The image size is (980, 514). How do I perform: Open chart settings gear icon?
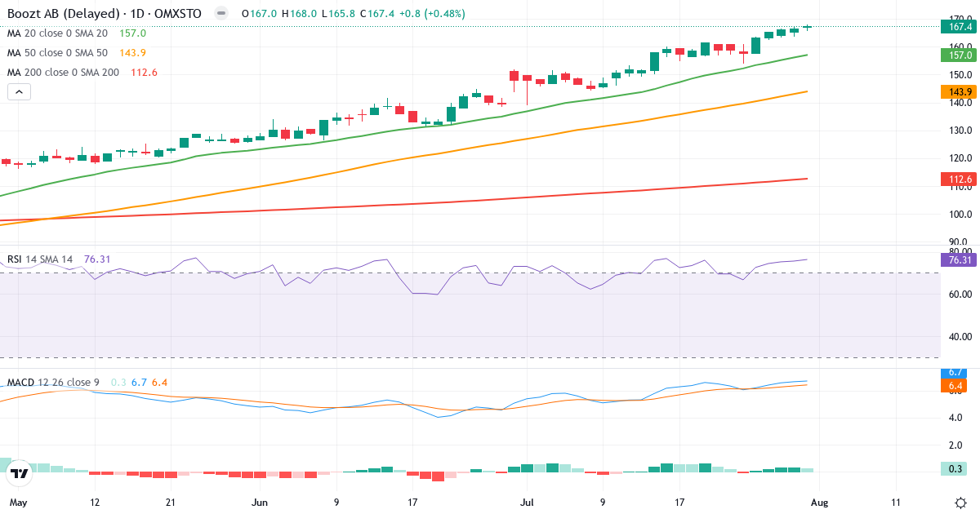tap(960, 503)
